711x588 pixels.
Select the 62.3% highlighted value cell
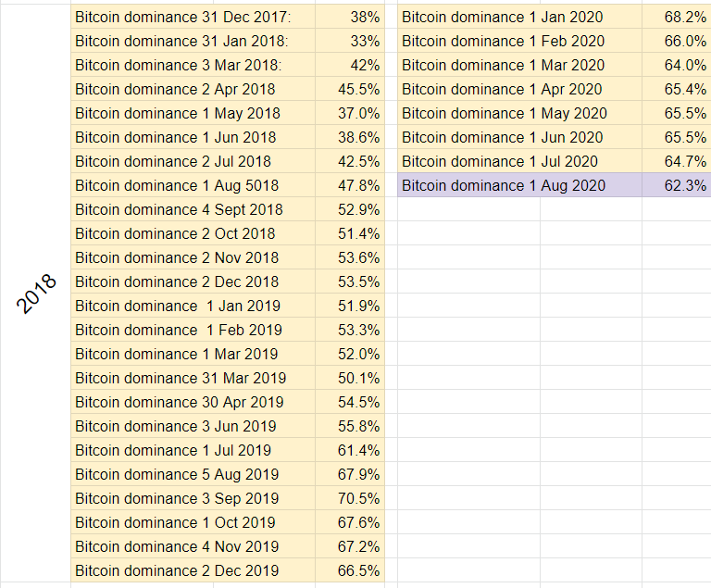click(677, 185)
